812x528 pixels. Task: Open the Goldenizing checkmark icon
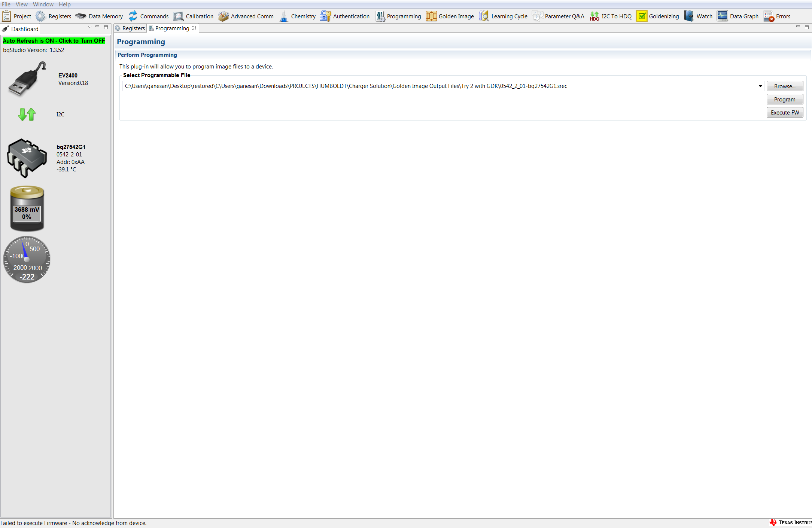click(x=642, y=16)
